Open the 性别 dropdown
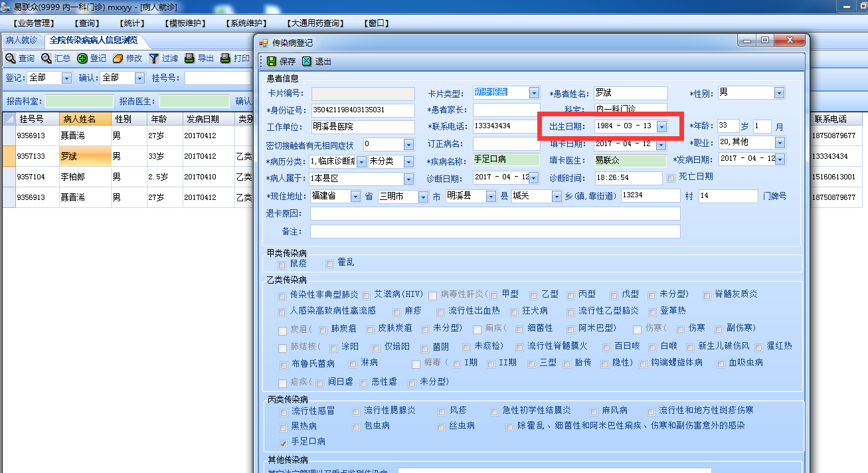Screen dimensions: 868x473 point(779,93)
